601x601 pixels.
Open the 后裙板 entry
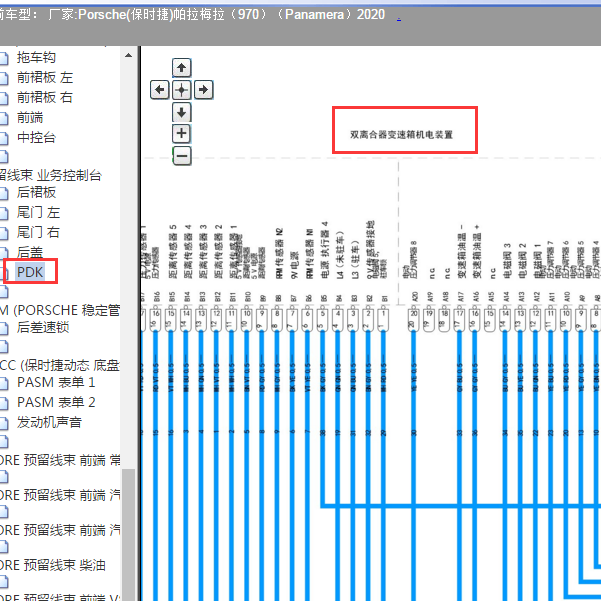36,192
